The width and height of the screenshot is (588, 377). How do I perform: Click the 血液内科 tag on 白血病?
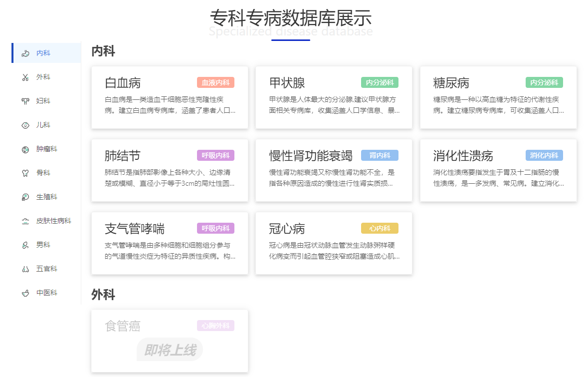click(215, 82)
